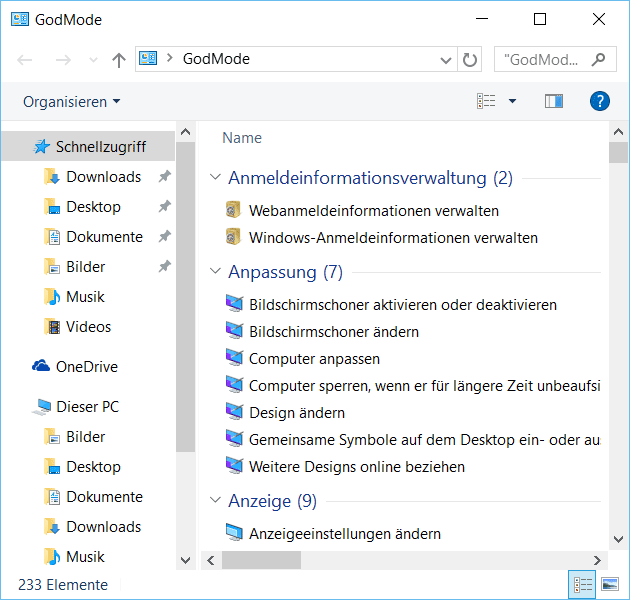Open Bildschirmschoner ändern entry
The width and height of the screenshot is (630, 600).
tap(333, 331)
